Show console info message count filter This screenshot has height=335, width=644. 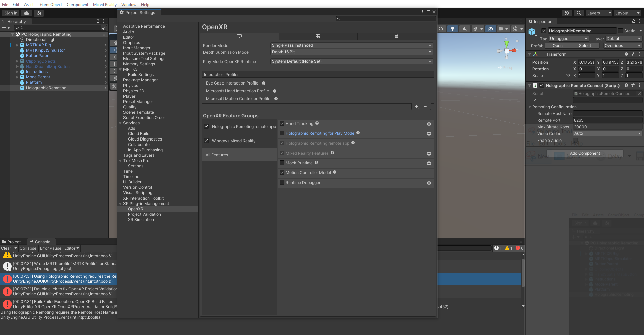click(x=498, y=248)
